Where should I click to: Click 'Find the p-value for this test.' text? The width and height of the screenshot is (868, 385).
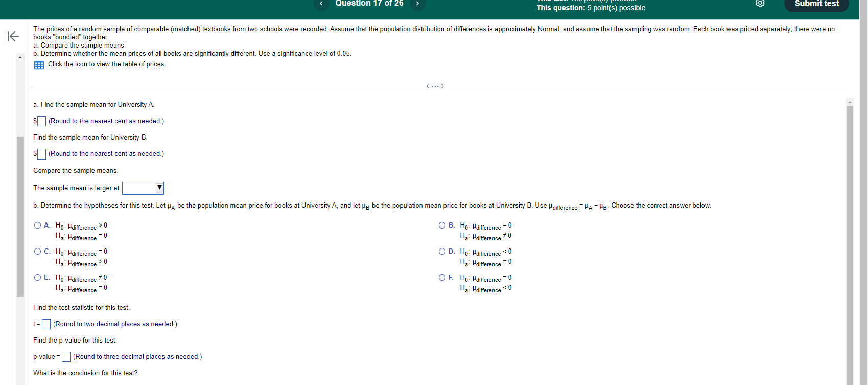coord(75,341)
